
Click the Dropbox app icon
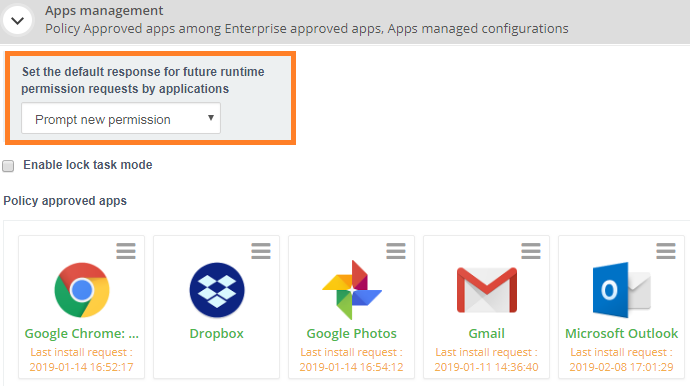coord(217,290)
